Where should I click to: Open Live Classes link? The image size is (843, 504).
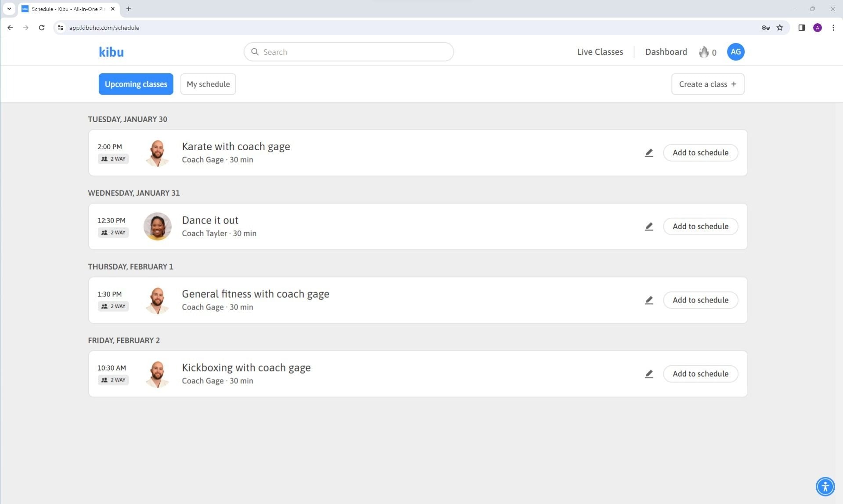[x=600, y=52]
